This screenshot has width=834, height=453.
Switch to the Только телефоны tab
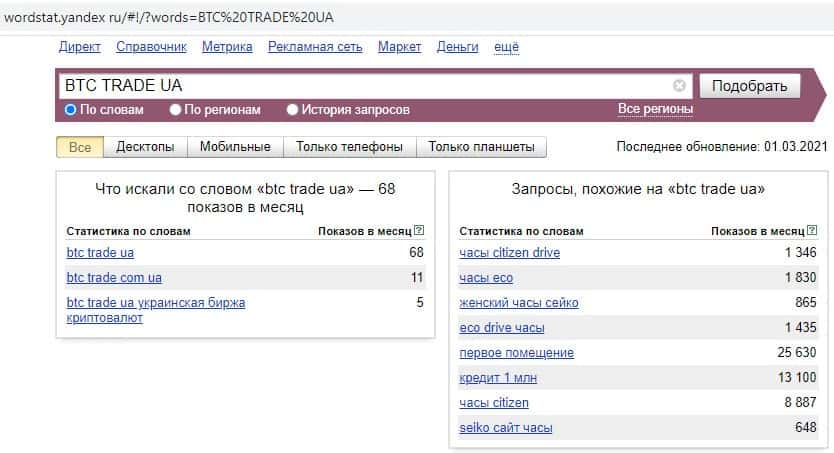pyautogui.click(x=349, y=147)
